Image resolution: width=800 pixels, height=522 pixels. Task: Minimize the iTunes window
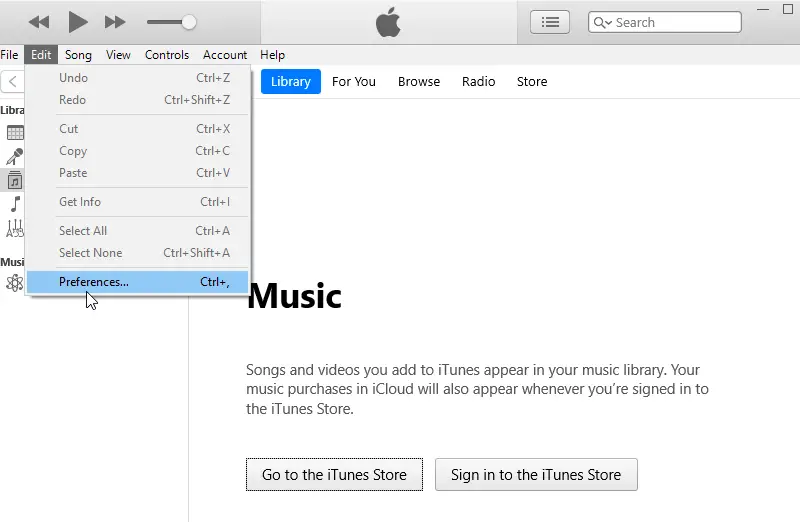pos(763,9)
